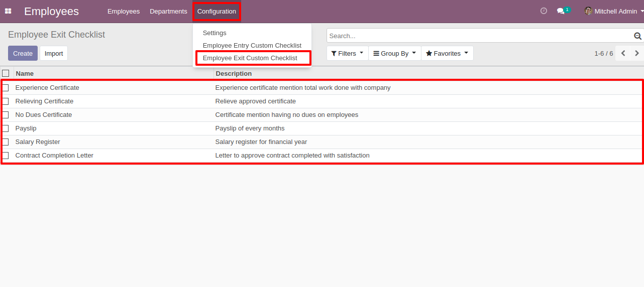
Task: Open the Employees top menu
Action: click(x=124, y=11)
